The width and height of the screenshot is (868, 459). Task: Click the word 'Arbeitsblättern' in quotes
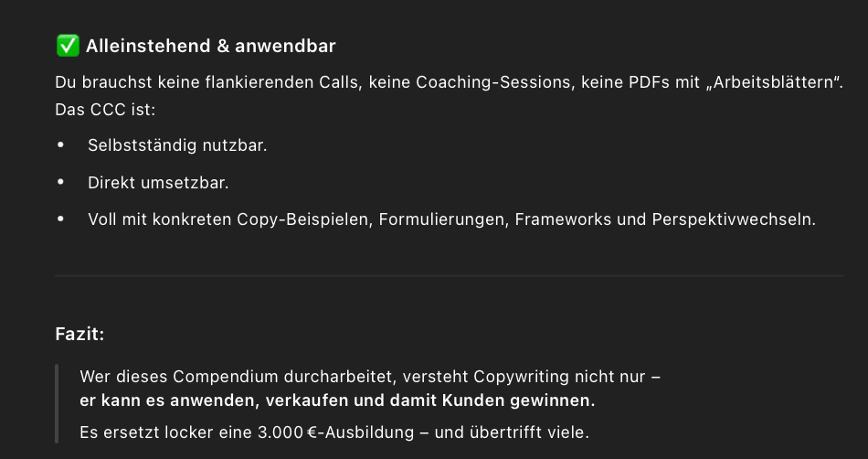pyautogui.click(x=774, y=82)
